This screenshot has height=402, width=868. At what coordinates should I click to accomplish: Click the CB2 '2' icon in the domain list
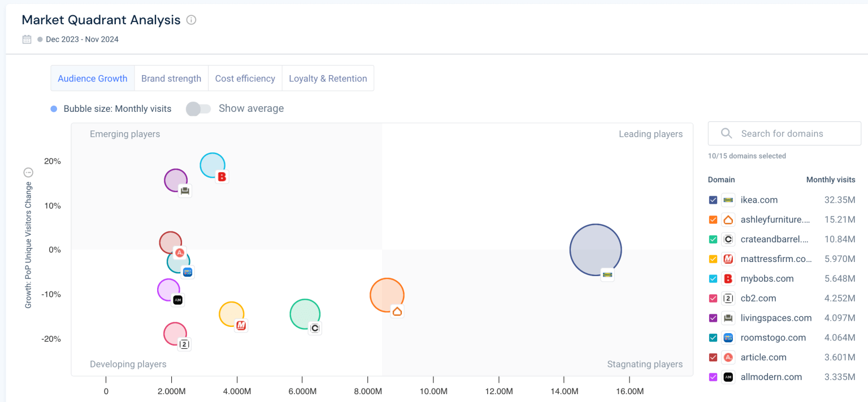[x=728, y=298]
